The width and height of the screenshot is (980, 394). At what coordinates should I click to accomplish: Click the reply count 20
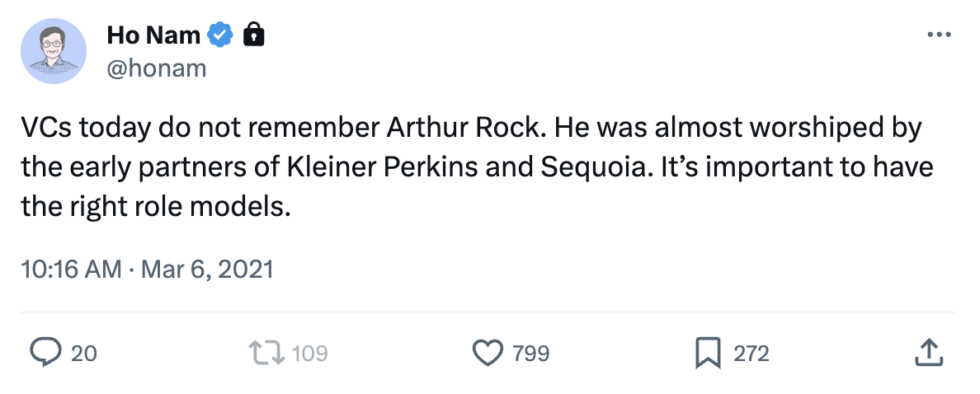click(x=84, y=354)
